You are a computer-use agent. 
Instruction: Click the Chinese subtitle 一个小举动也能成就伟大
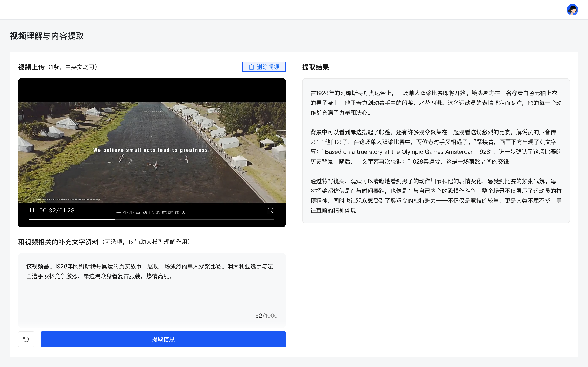(151, 213)
